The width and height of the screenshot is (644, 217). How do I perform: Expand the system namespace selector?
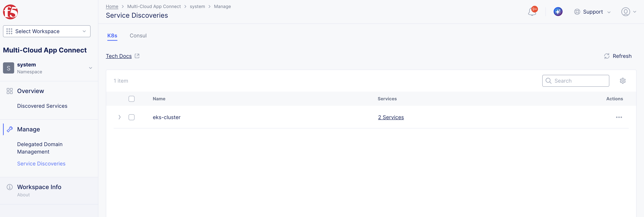point(90,68)
